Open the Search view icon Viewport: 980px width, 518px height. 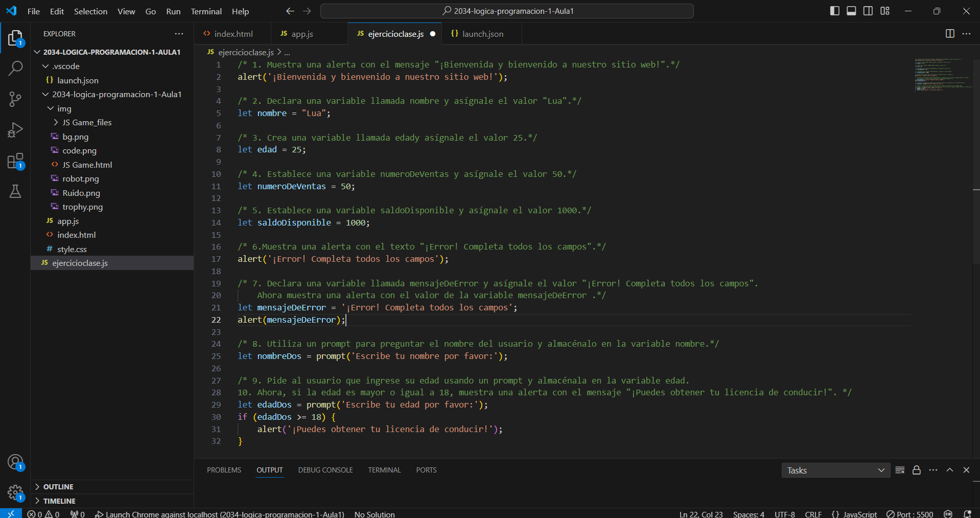tap(15, 68)
